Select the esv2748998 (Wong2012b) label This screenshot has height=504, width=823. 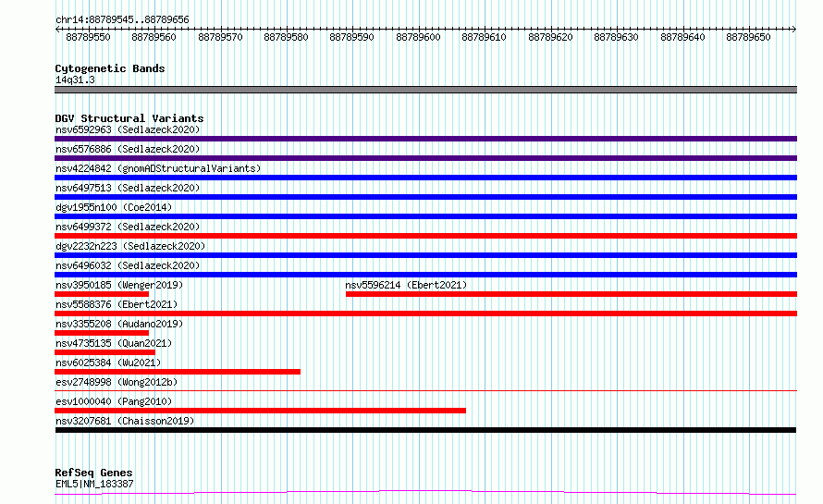117,382
